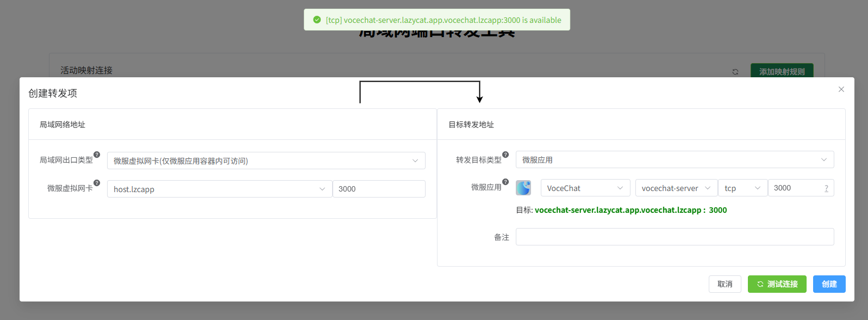This screenshot has width=868, height=320.
Task: Close the 创建转发项 dialog
Action: pyautogui.click(x=841, y=89)
